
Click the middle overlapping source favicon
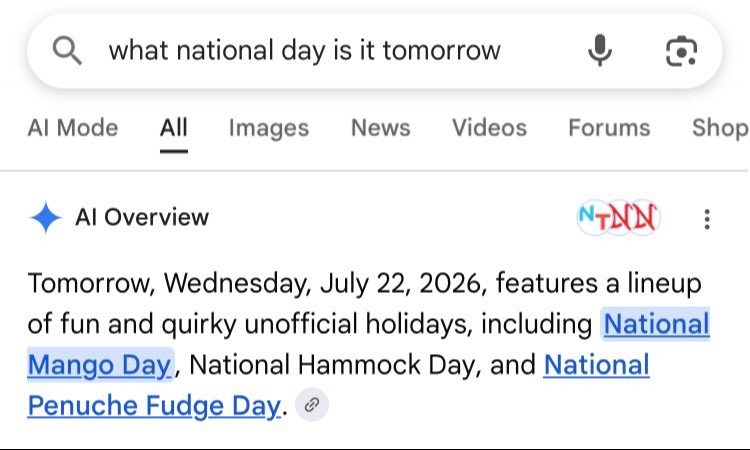[x=618, y=218]
